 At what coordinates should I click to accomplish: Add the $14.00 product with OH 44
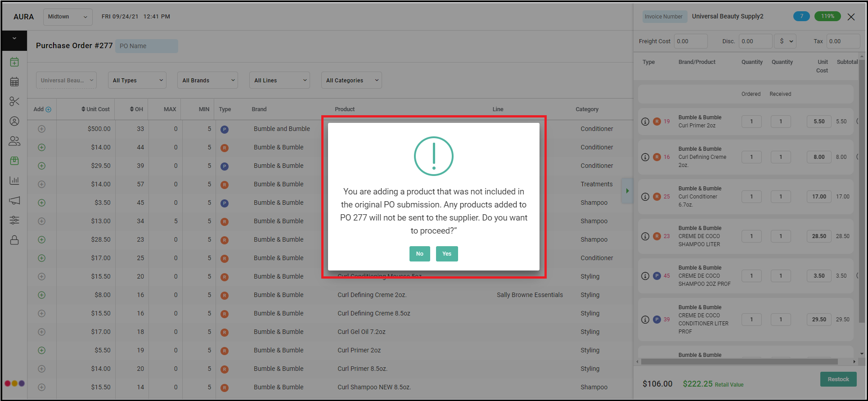pyautogui.click(x=41, y=147)
